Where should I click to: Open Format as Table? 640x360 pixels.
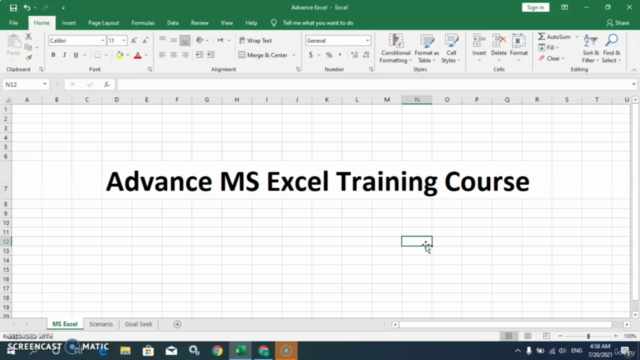[427, 49]
